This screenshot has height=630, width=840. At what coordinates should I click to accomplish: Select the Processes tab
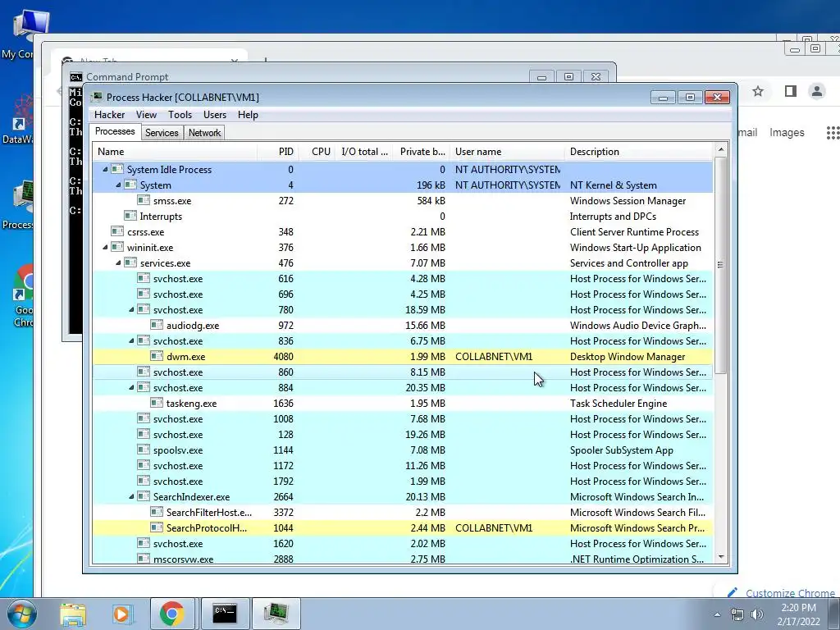pyautogui.click(x=115, y=131)
